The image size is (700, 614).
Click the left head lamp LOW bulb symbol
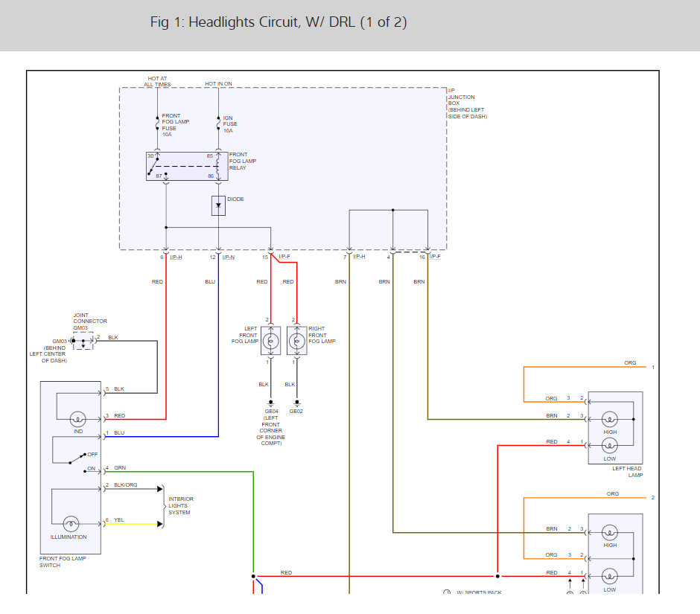pyautogui.click(x=610, y=445)
